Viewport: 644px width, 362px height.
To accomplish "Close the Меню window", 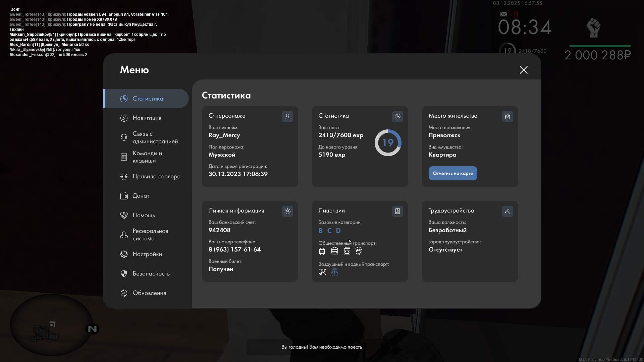I will click(x=524, y=70).
